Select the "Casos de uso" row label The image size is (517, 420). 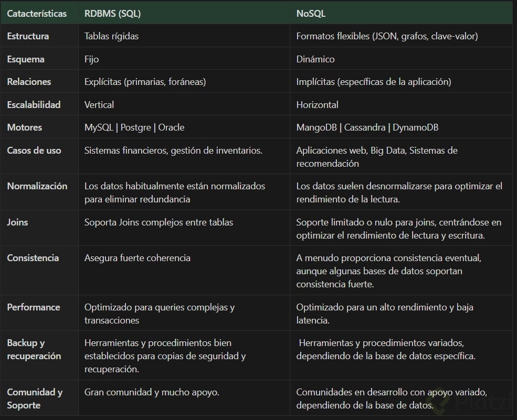[34, 150]
